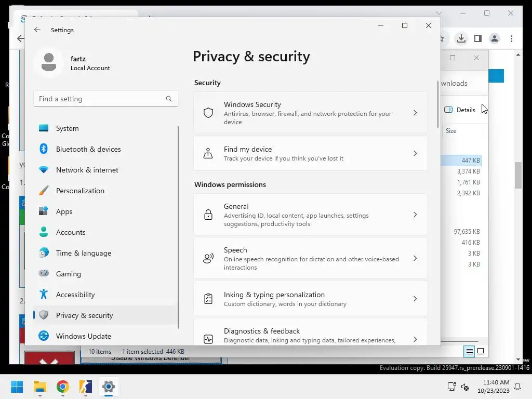Click the Inking clipboard icon

coord(208,299)
